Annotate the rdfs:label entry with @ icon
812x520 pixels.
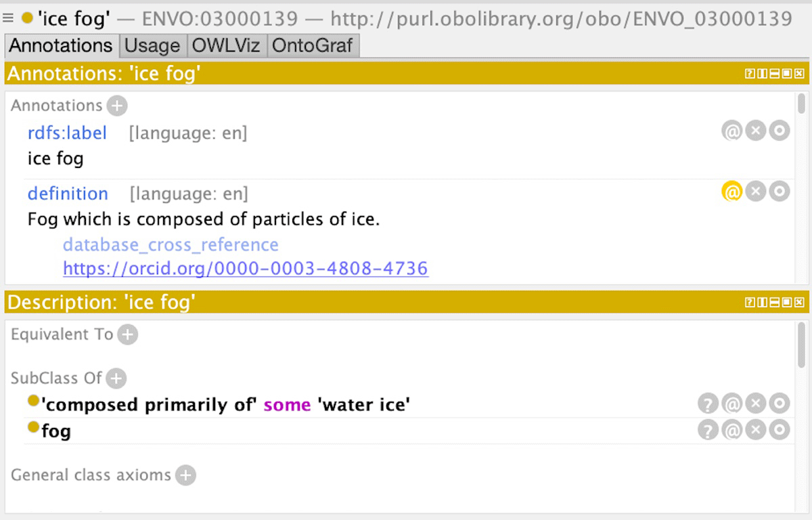coord(732,131)
